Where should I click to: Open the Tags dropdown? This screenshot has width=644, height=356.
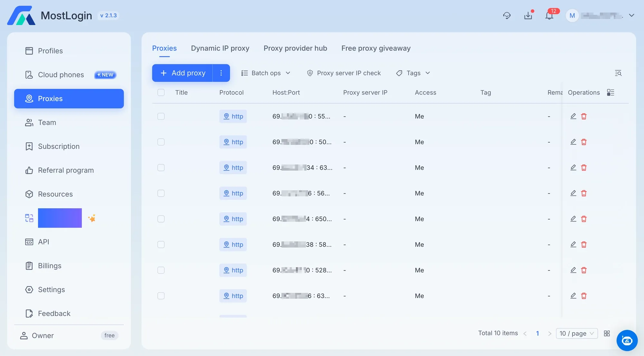click(413, 73)
